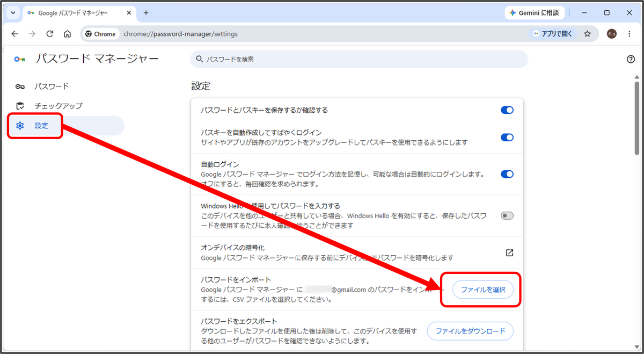Open the チェックアップ sidebar item
The image size is (644, 354).
67,106
